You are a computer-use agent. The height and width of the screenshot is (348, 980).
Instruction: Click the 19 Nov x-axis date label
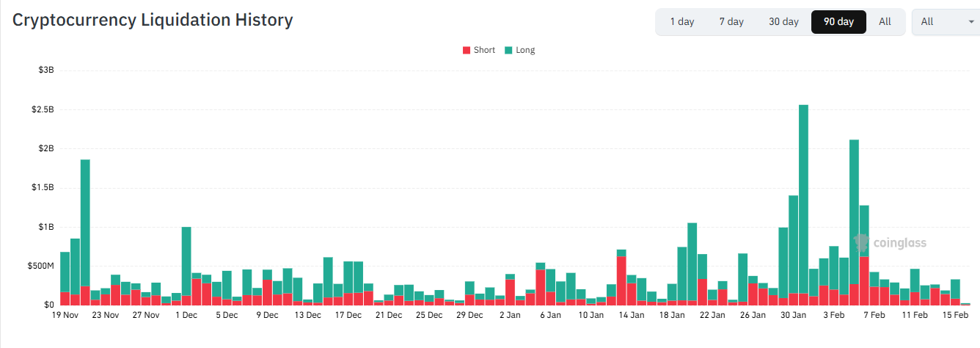coord(65,315)
